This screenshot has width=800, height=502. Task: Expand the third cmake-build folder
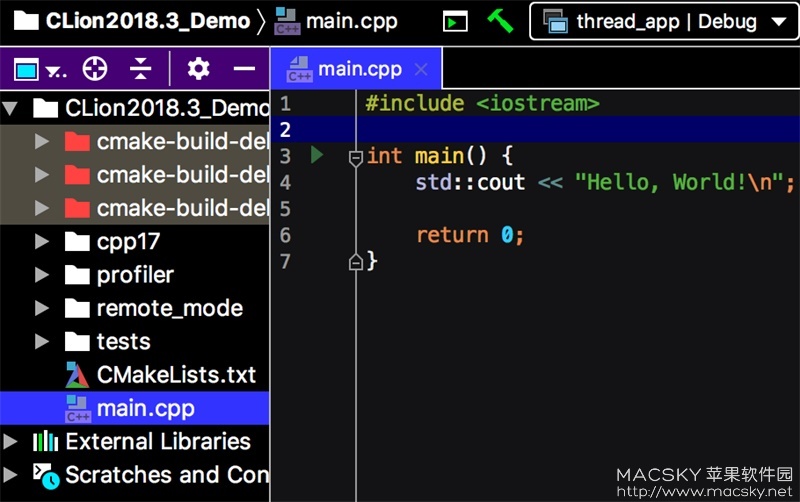(42, 208)
